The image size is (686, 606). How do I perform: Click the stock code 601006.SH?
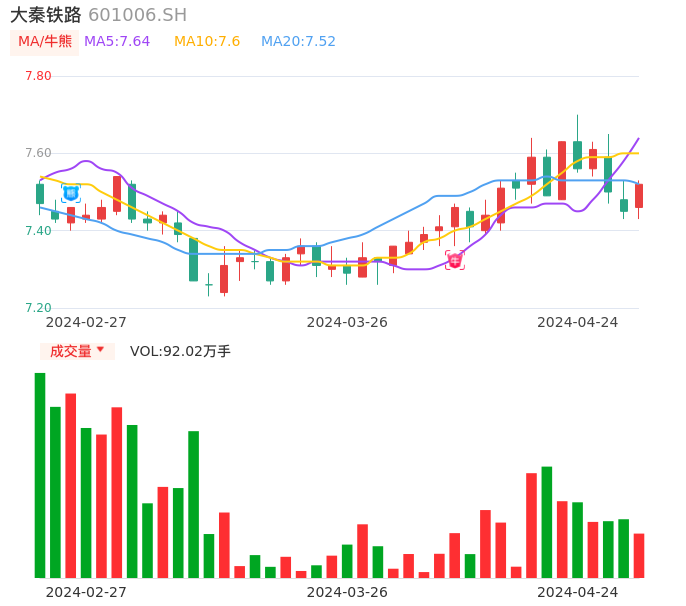click(x=137, y=15)
